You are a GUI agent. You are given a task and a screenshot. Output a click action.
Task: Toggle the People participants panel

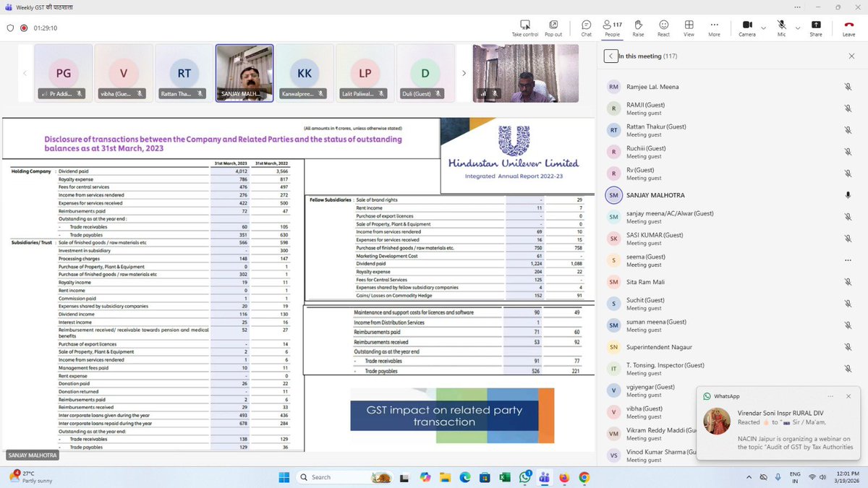612,27
